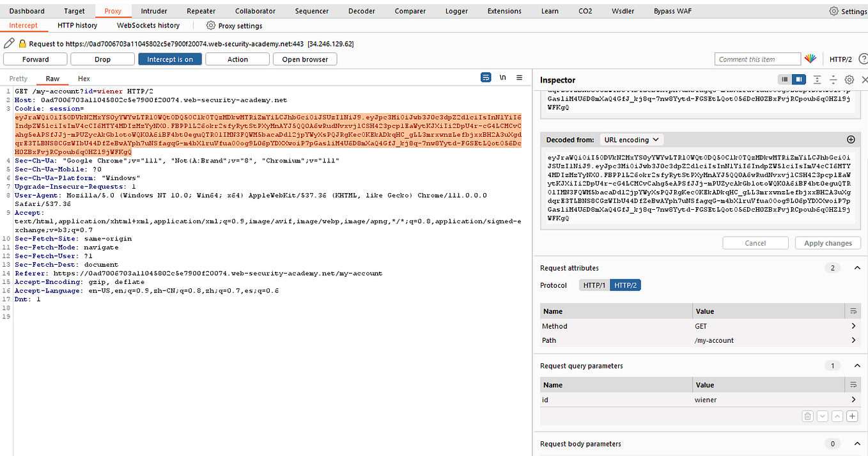Screen dimensions: 868x456
Task: Switch Inspector to single-panel layout view
Action: click(784, 79)
